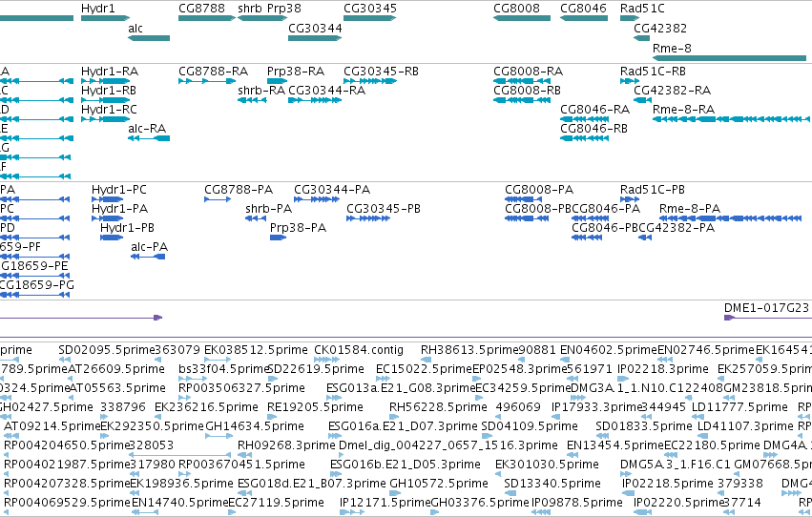Select the SD01833.5prime EST label
Image resolution: width=812 pixels, height=517 pixels.
644,426
